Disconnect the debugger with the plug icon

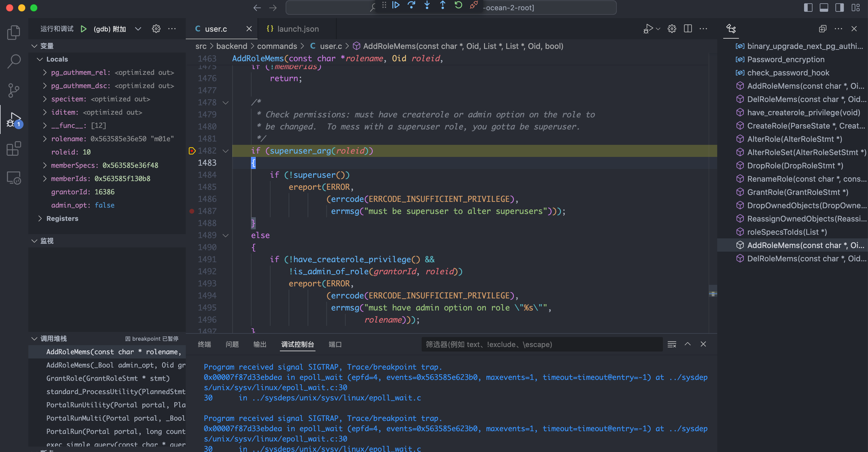pos(474,5)
